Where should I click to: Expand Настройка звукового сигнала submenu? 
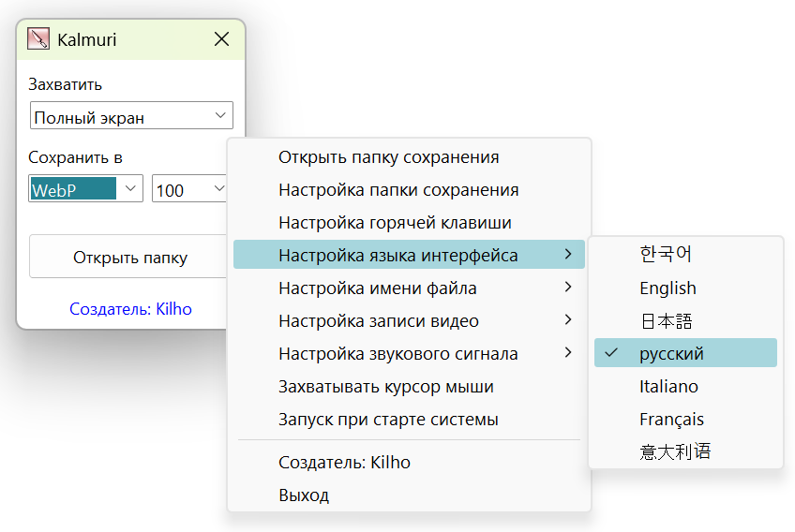click(x=409, y=353)
